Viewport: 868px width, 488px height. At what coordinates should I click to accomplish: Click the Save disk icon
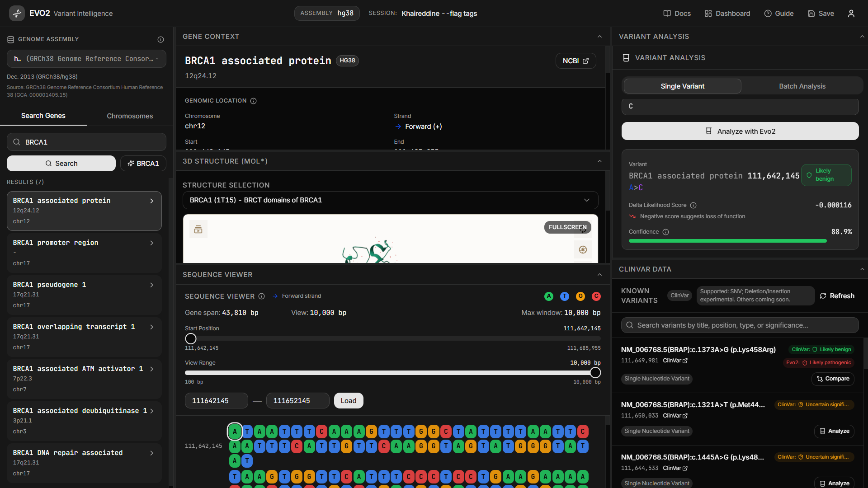[x=811, y=14]
